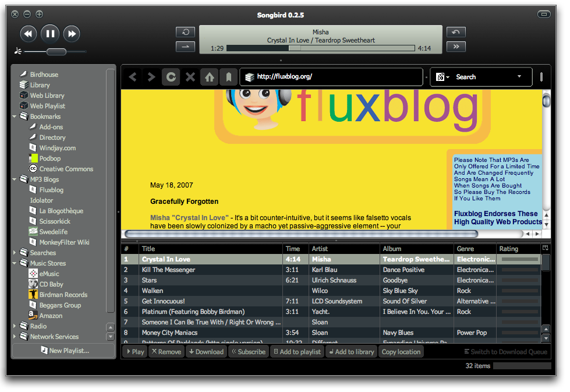Open the Birdman Records store
Viewport: 570px width, 392px height.
[63, 295]
